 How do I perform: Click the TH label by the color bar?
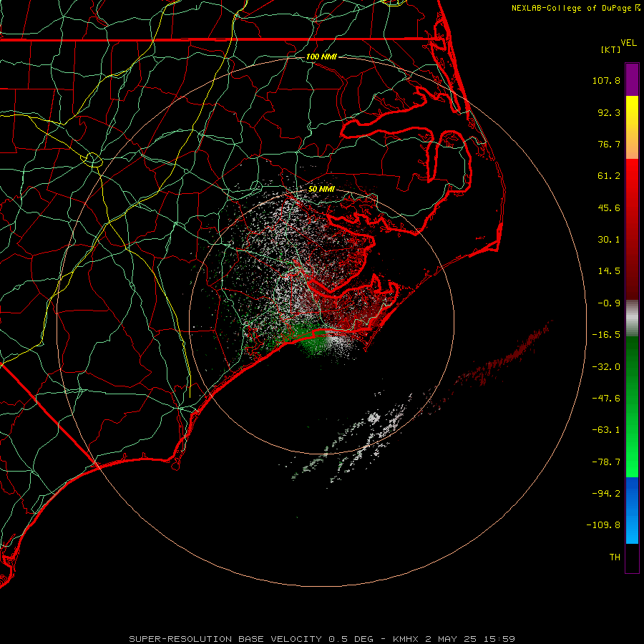point(615,557)
